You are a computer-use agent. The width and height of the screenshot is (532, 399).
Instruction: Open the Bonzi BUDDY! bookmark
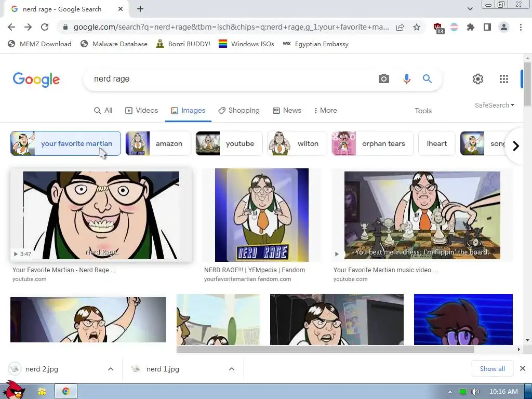pos(183,44)
